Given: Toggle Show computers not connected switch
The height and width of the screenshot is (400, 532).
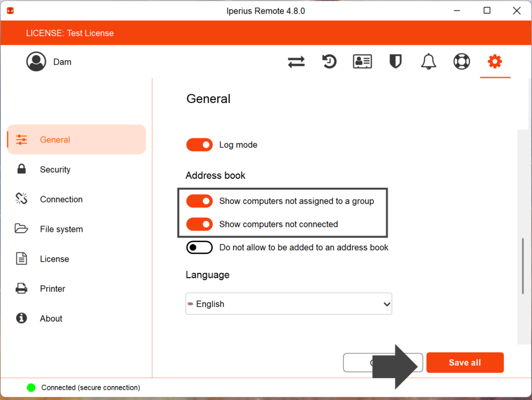Looking at the screenshot, I should (199, 224).
